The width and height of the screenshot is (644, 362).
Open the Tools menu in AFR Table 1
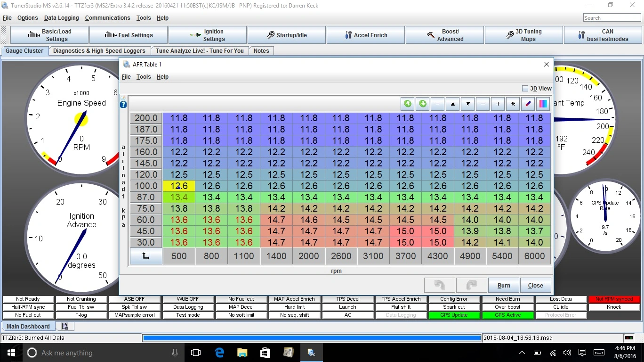pos(144,77)
